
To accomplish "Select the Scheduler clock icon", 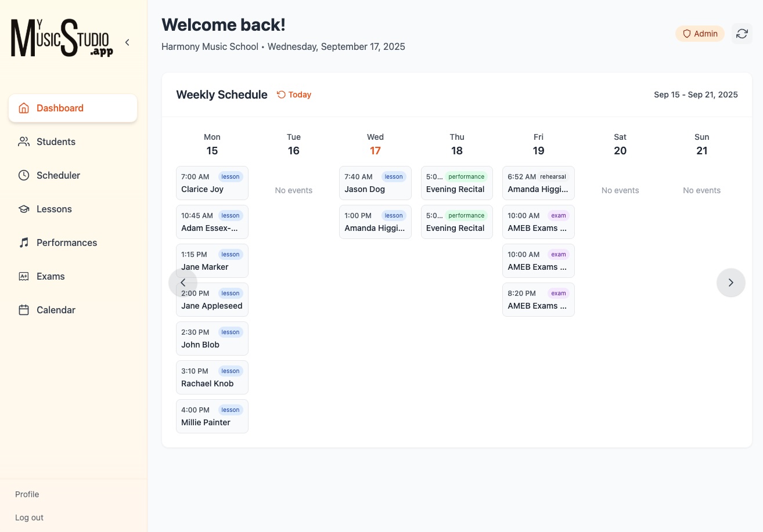I will [x=24, y=175].
